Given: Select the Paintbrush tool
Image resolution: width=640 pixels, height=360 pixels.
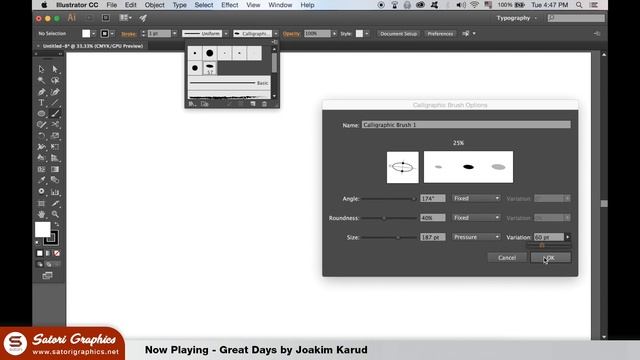Looking at the screenshot, I should (x=55, y=113).
